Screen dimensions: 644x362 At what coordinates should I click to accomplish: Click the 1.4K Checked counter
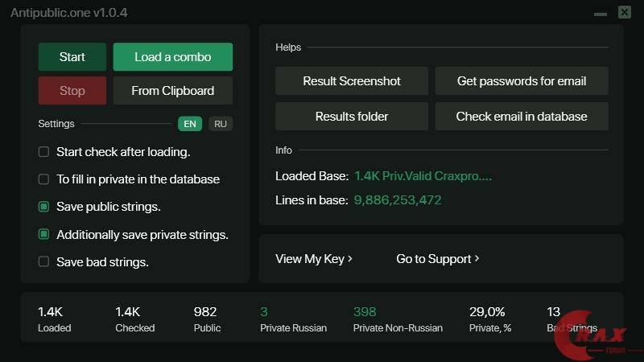[134, 319]
